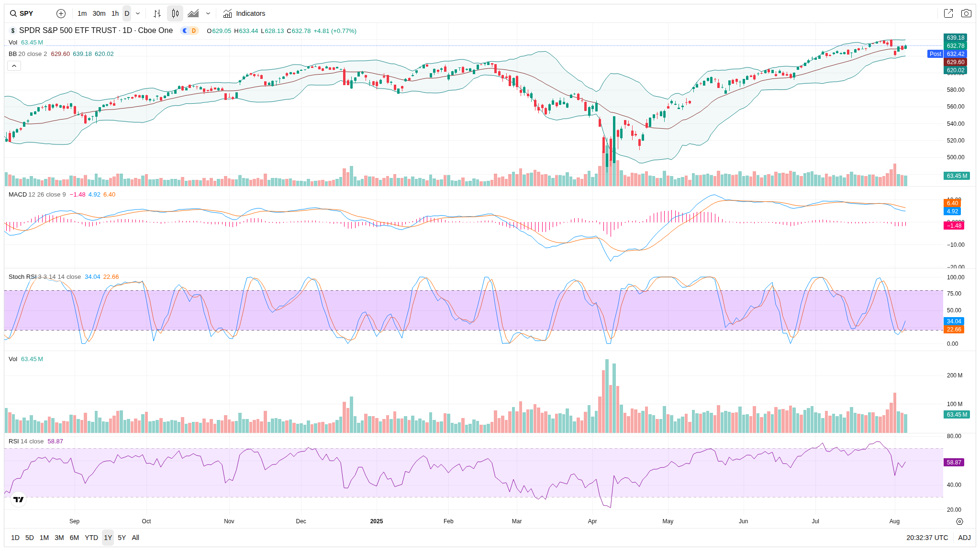Click the top Vol 63.45 M legend

pyautogui.click(x=26, y=43)
